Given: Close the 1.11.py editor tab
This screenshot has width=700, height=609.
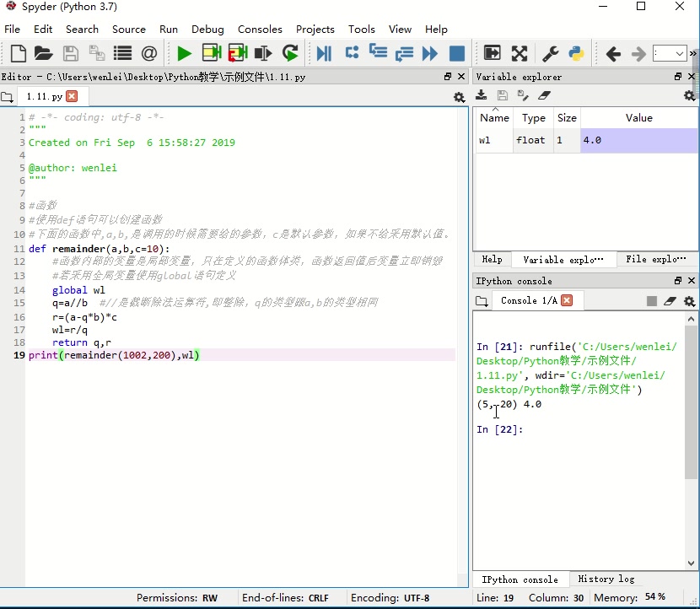Looking at the screenshot, I should 71,97.
